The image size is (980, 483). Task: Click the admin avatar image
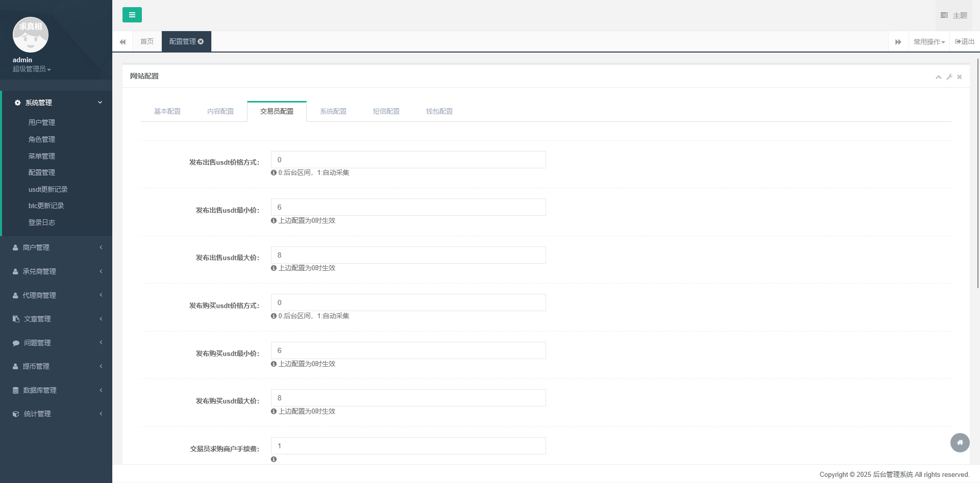click(31, 35)
